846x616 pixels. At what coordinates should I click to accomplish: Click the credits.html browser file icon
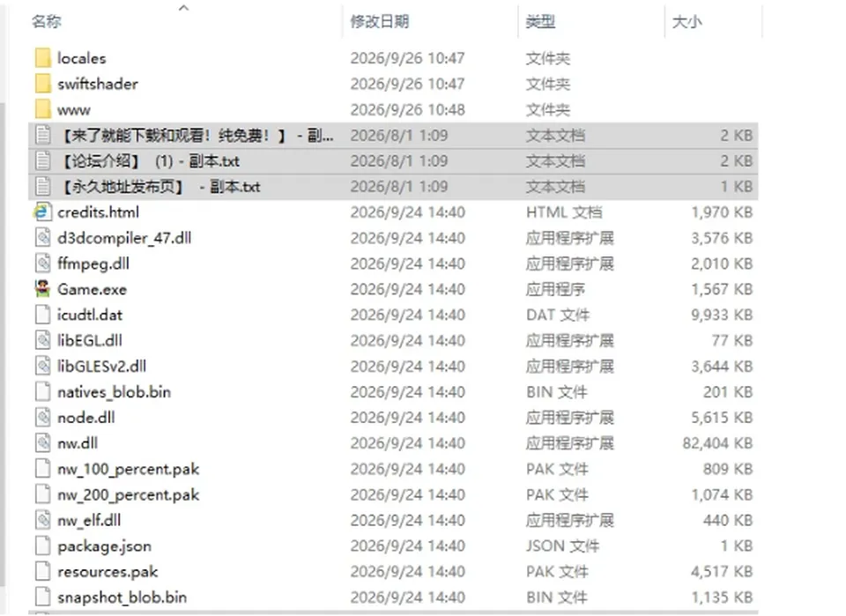click(x=42, y=212)
